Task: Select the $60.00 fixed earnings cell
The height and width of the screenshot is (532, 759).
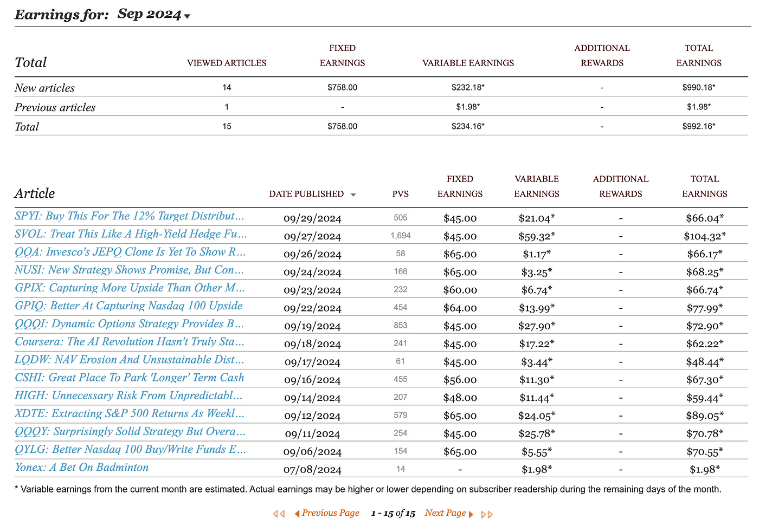Action: click(460, 290)
